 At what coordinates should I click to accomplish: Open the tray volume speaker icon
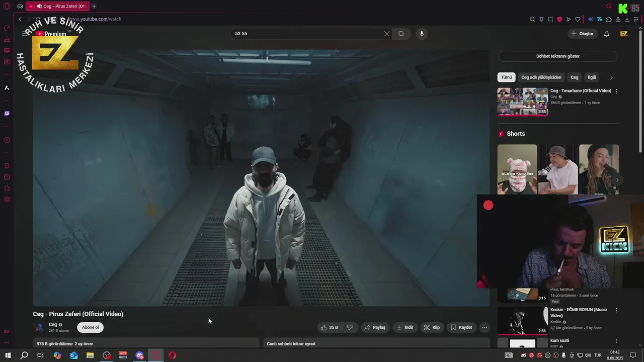tap(588, 355)
